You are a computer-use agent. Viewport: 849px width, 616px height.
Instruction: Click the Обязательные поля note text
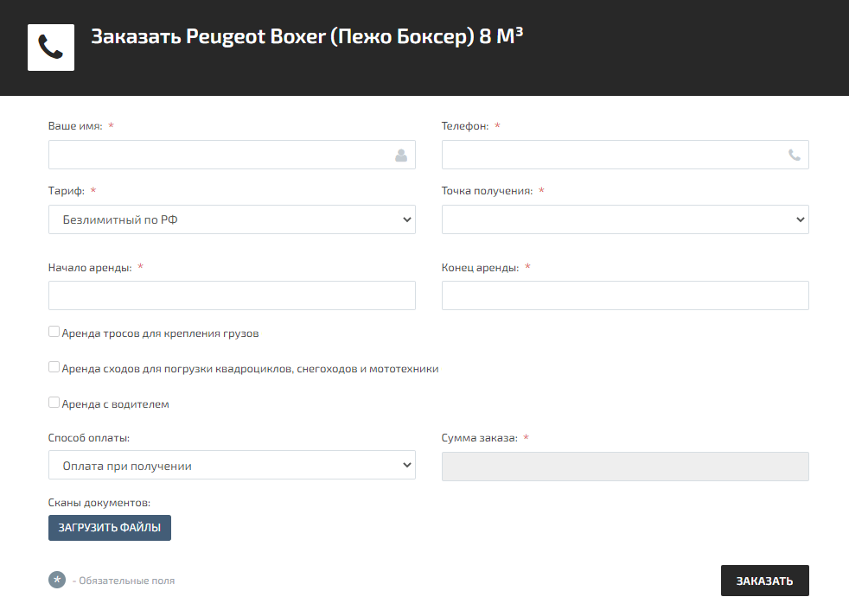124,581
